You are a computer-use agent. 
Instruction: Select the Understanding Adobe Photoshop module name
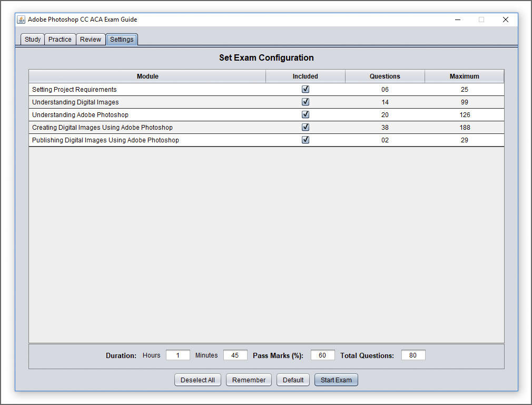tap(80, 114)
